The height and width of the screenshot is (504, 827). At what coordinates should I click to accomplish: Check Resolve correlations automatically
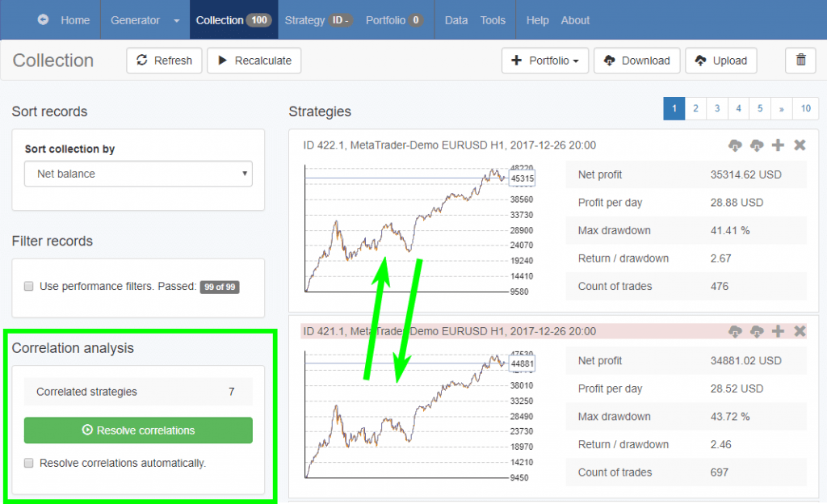[x=29, y=464]
